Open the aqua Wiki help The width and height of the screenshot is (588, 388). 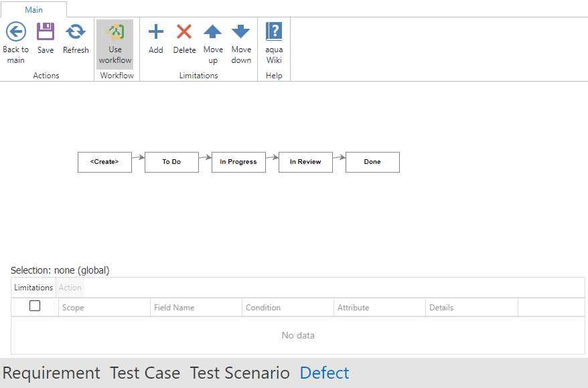(274, 32)
